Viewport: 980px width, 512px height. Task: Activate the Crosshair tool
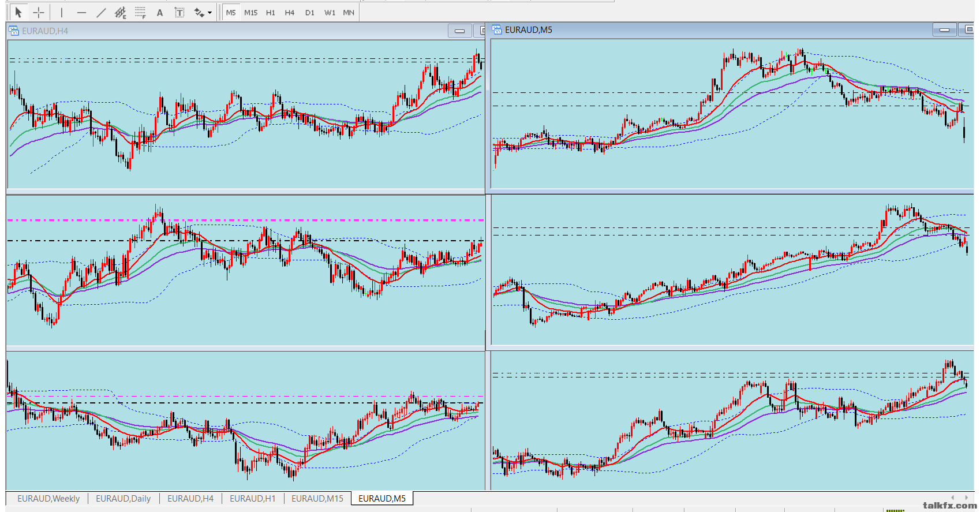pos(38,12)
